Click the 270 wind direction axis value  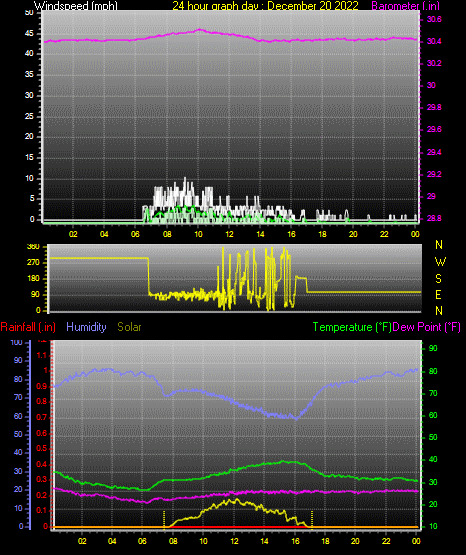[33, 263]
